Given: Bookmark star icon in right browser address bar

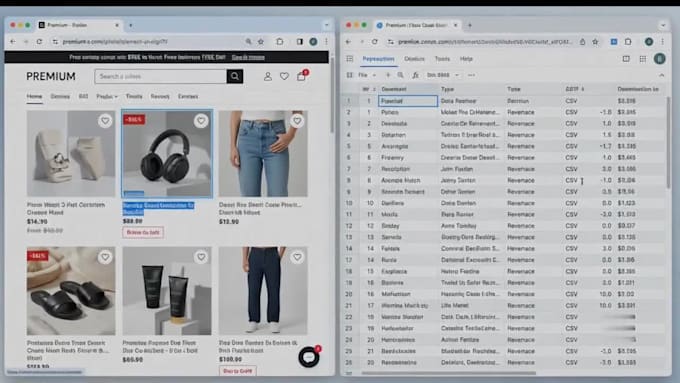Looking at the screenshot, I should [595, 42].
